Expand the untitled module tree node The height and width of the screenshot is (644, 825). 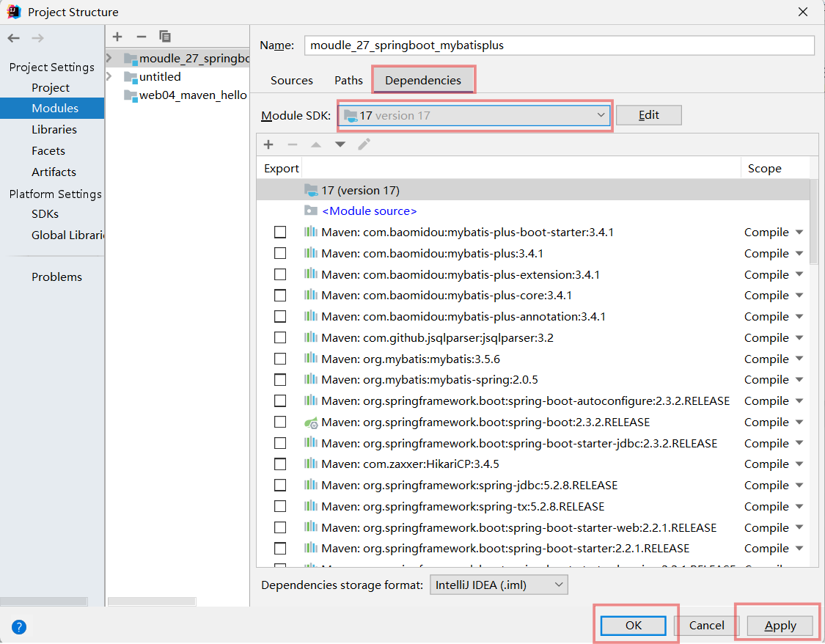(x=109, y=76)
